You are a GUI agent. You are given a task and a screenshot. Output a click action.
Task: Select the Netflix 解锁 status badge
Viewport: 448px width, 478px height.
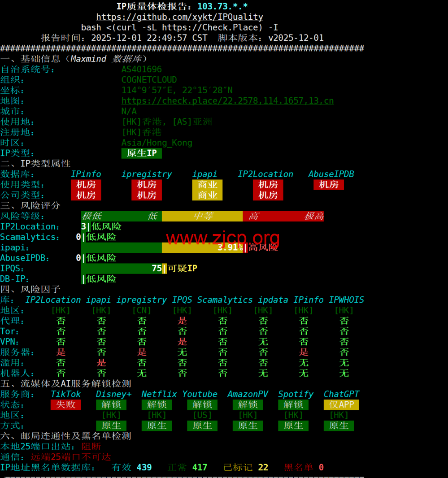coord(157,404)
